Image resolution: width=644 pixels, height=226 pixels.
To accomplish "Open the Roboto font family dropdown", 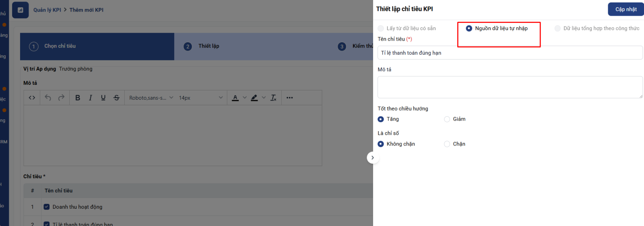I will pyautogui.click(x=151, y=98).
